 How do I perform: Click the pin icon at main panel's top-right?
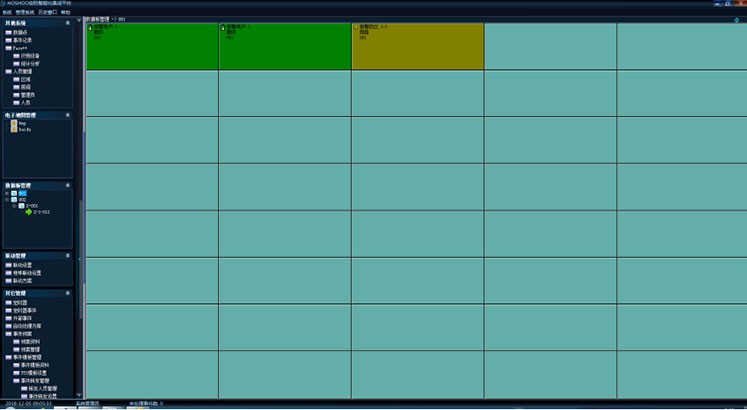(736, 18)
